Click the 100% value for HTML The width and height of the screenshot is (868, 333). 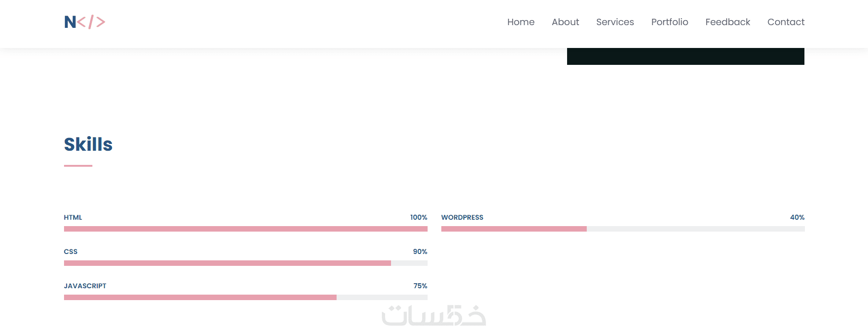418,217
